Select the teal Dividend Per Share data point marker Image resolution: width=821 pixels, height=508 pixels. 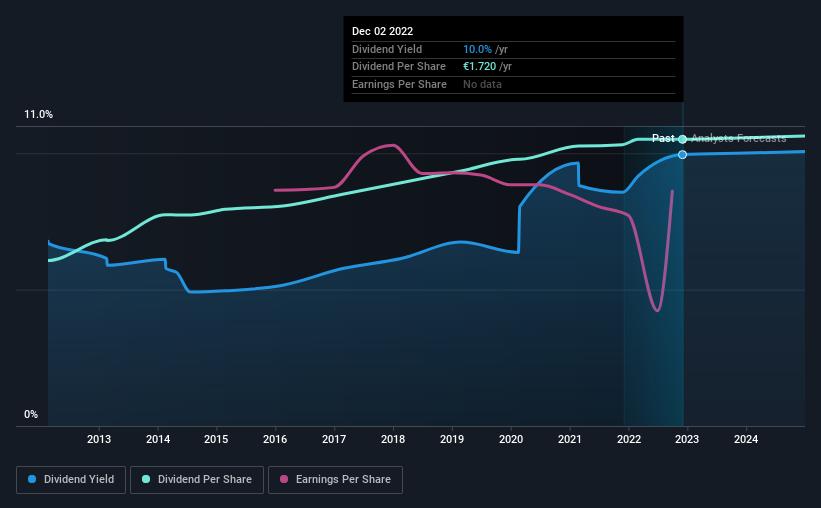click(x=682, y=139)
